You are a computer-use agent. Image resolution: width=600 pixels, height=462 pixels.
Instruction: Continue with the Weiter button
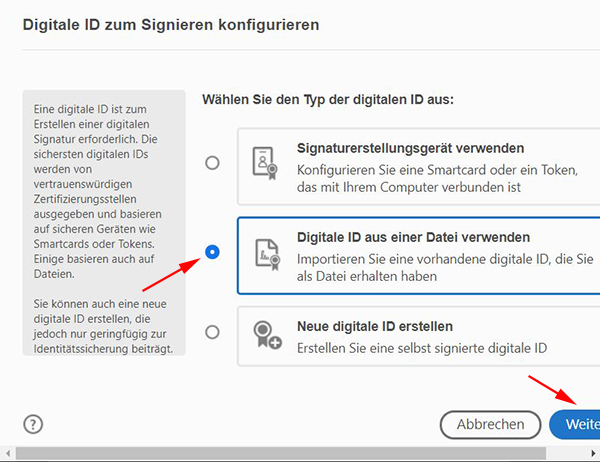576,424
